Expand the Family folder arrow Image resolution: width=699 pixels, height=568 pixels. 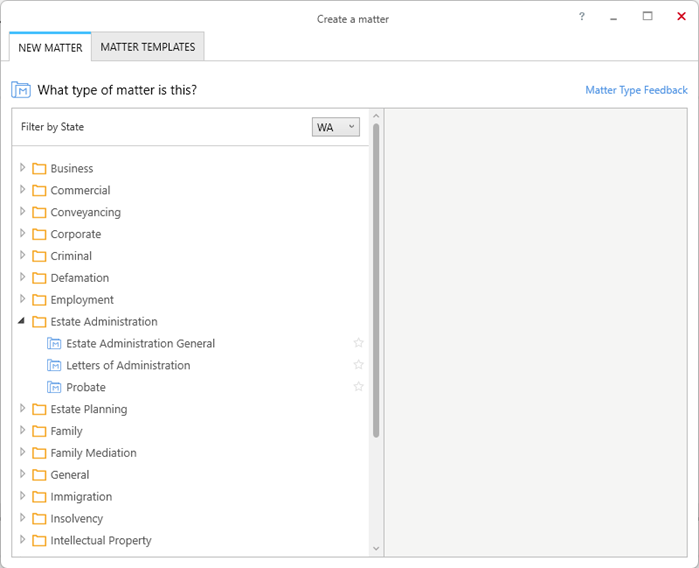point(22,430)
